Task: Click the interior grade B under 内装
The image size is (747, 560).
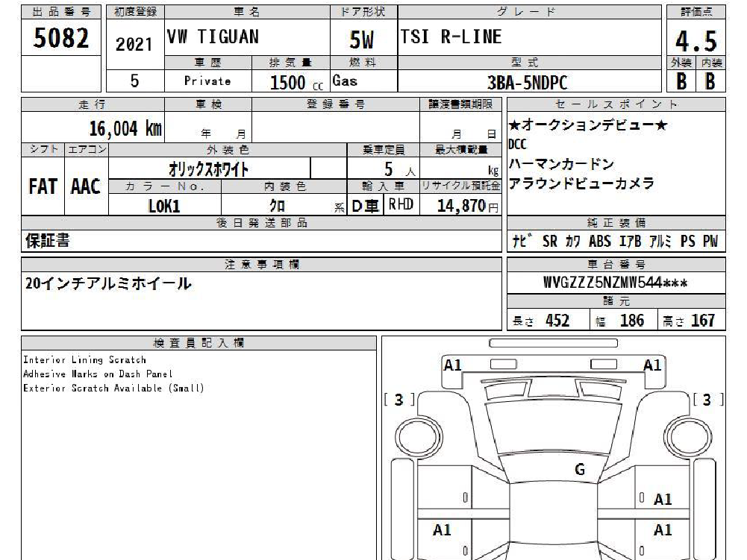Action: [x=710, y=81]
